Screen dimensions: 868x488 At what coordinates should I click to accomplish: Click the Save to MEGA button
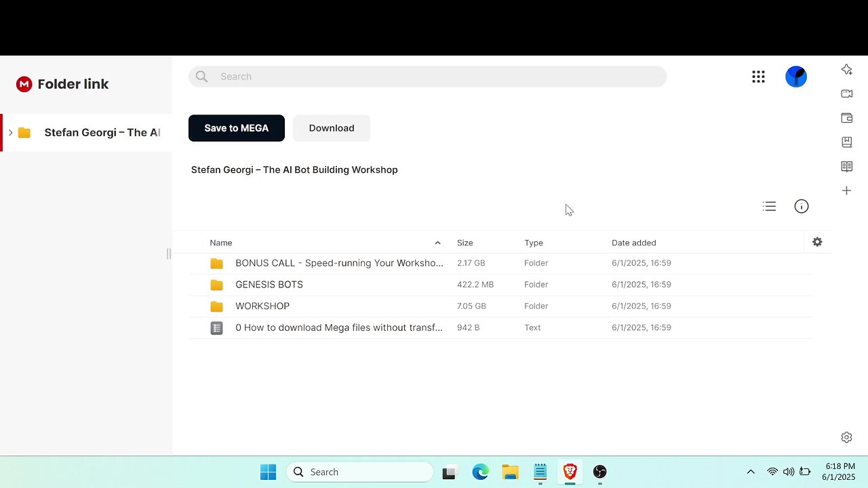click(237, 128)
